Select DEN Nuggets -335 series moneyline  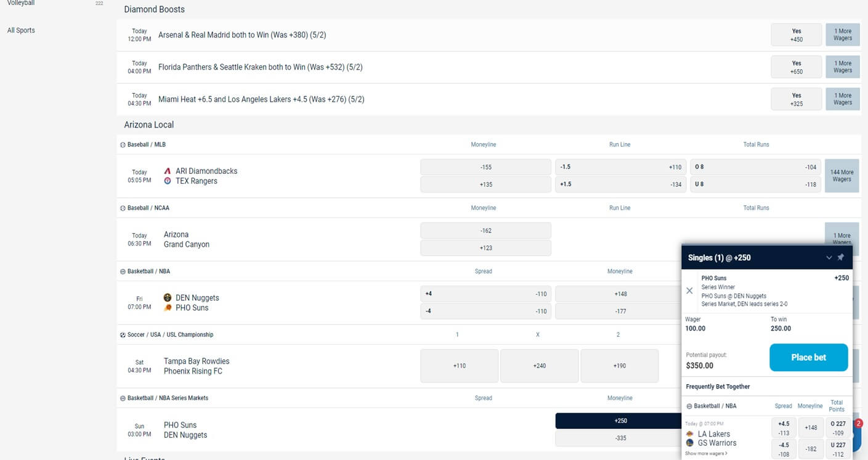[x=619, y=438]
